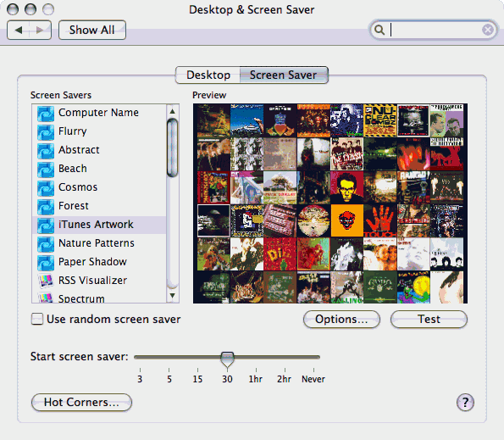Click the Forest screen saver icon

(46, 207)
